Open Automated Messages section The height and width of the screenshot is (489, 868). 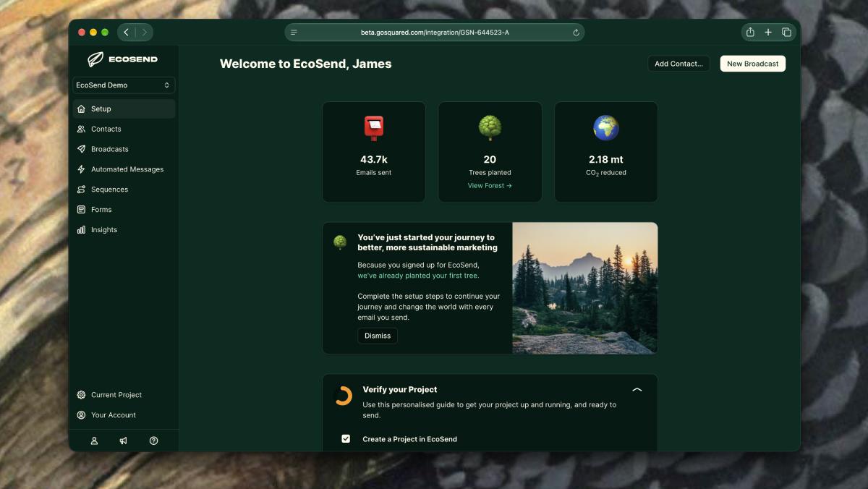pos(124,169)
